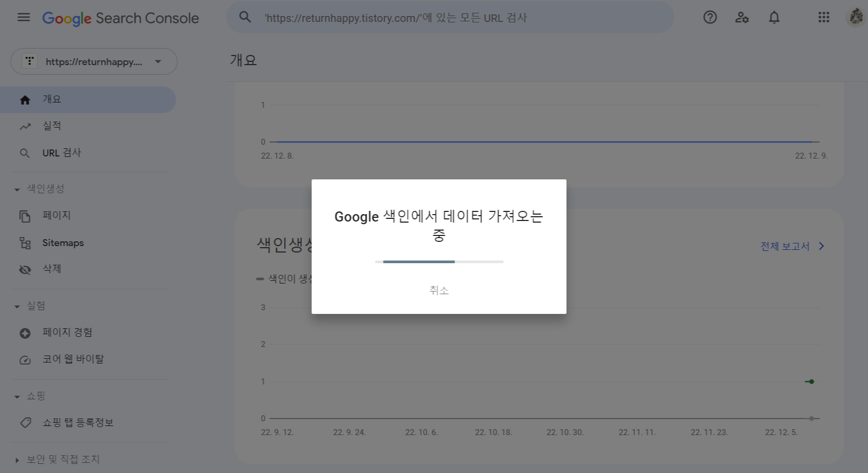Click the trend icon next to 실적
This screenshot has height=473, width=868.
25,127
